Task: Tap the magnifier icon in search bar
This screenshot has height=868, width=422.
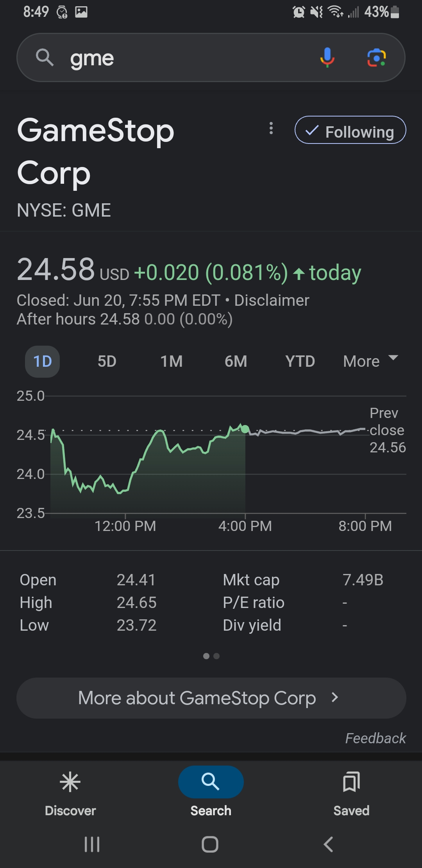Action: [x=45, y=57]
